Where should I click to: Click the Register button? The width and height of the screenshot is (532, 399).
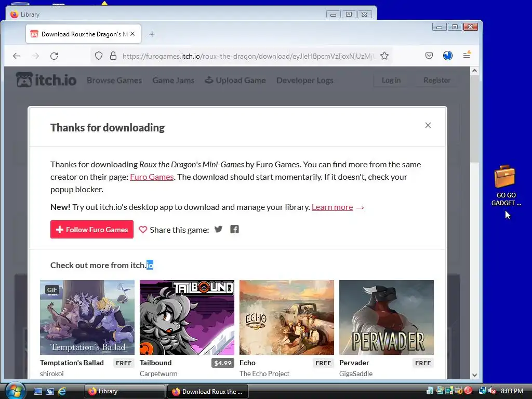click(436, 80)
